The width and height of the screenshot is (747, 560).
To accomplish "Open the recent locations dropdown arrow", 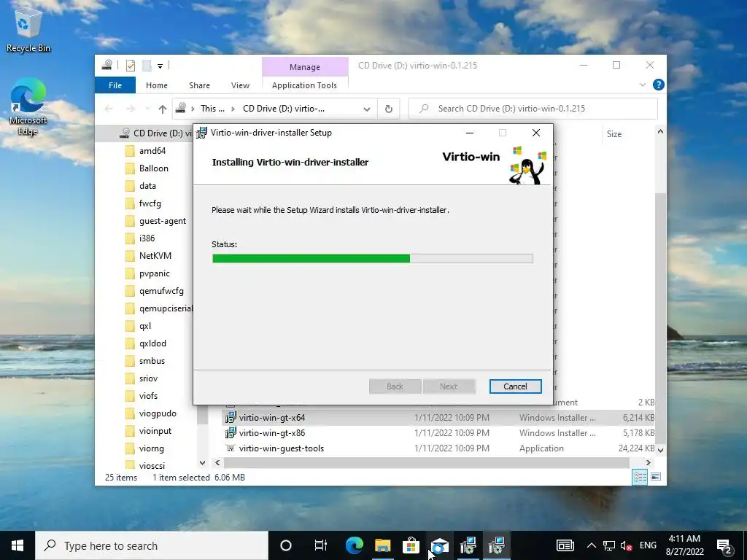I will (x=147, y=109).
